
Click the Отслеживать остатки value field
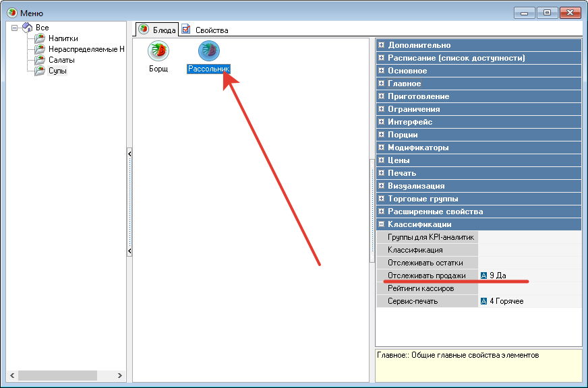[x=529, y=263]
